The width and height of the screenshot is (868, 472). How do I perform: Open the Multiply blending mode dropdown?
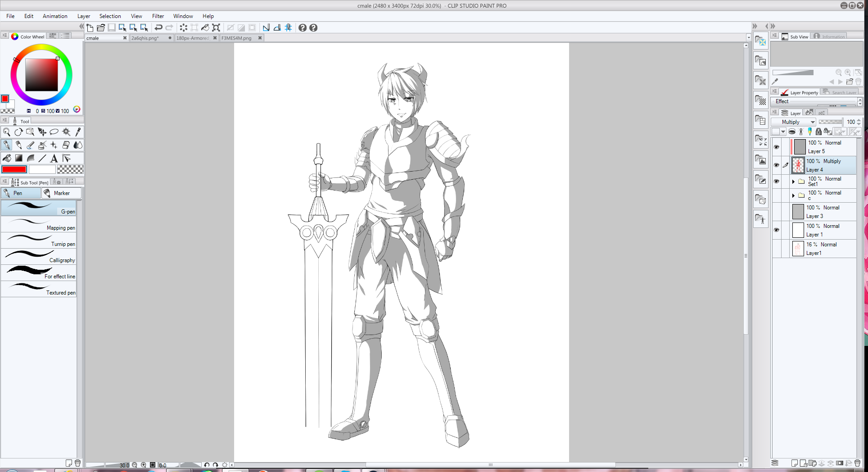point(793,122)
